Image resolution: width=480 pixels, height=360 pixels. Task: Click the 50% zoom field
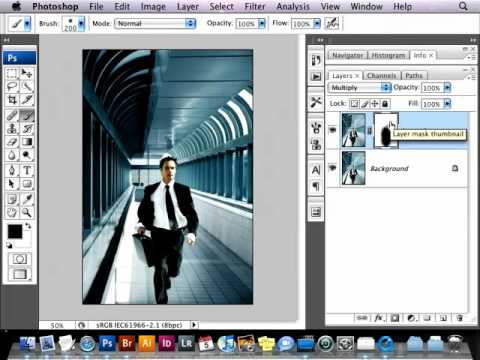pos(57,325)
